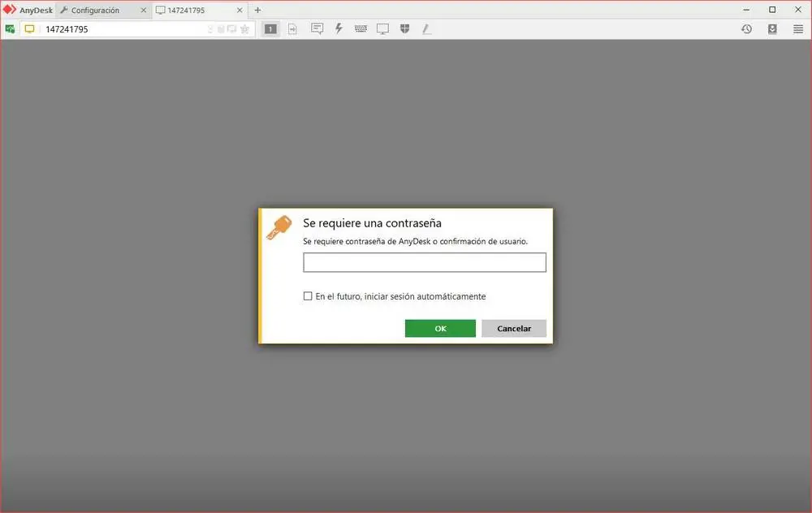Open the address book icon
The width and height of the screenshot is (812, 513).
coord(772,29)
